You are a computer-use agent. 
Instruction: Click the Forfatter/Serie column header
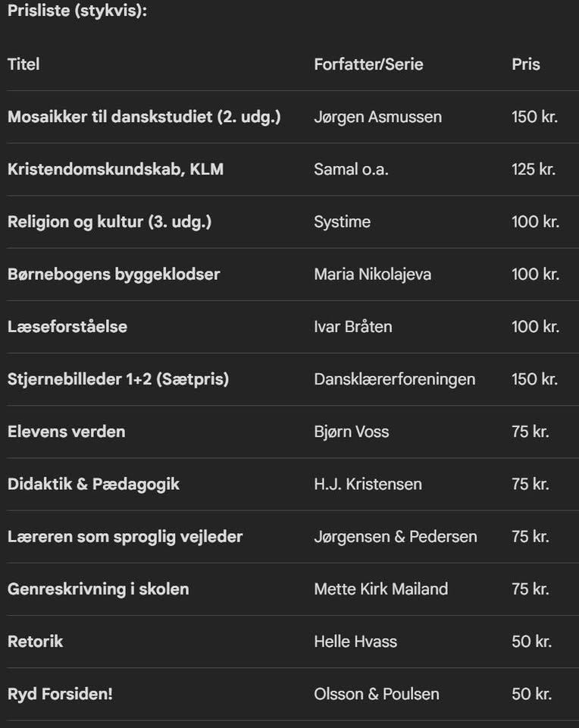[x=368, y=64]
